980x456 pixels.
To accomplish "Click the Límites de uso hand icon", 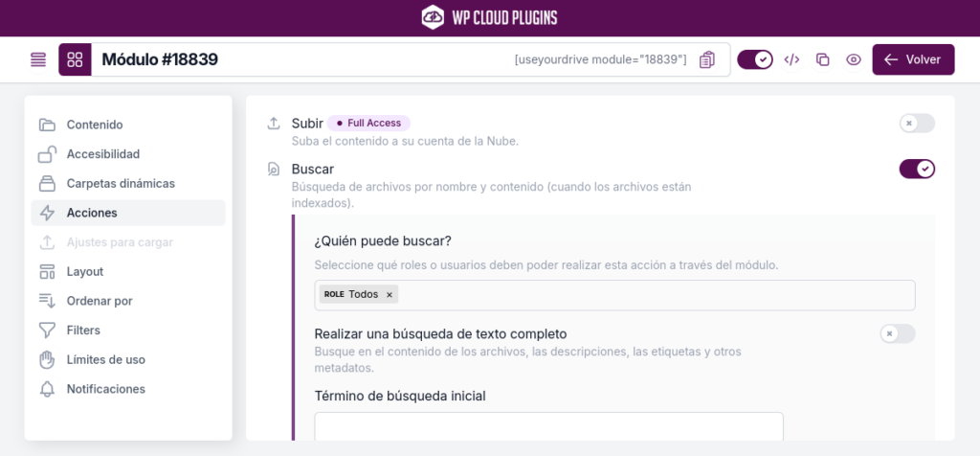I will (47, 359).
